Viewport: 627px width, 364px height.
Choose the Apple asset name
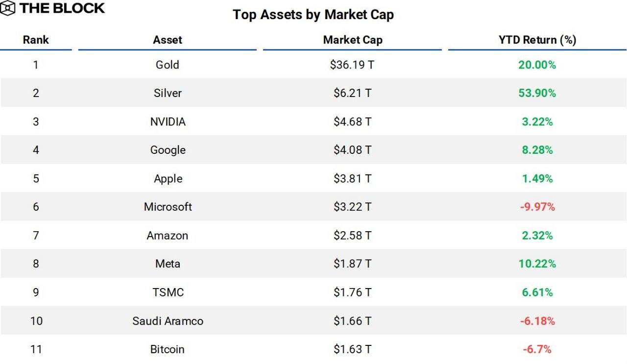pyautogui.click(x=168, y=178)
